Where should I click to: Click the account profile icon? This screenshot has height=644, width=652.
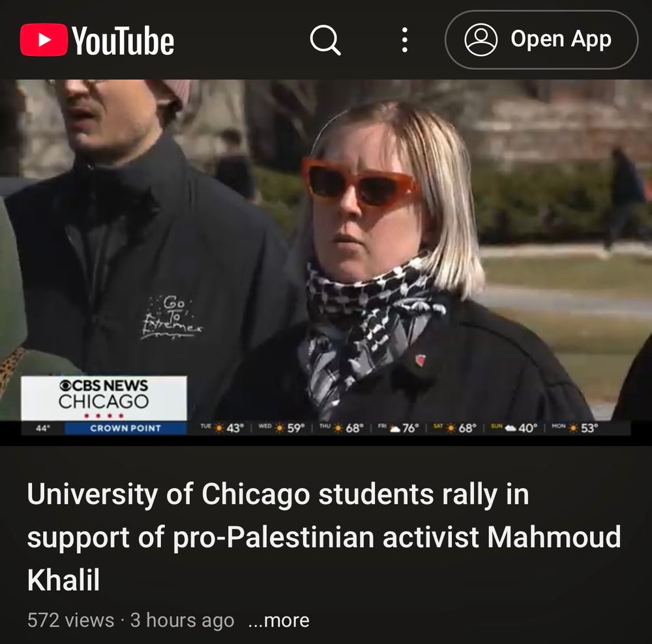481,40
